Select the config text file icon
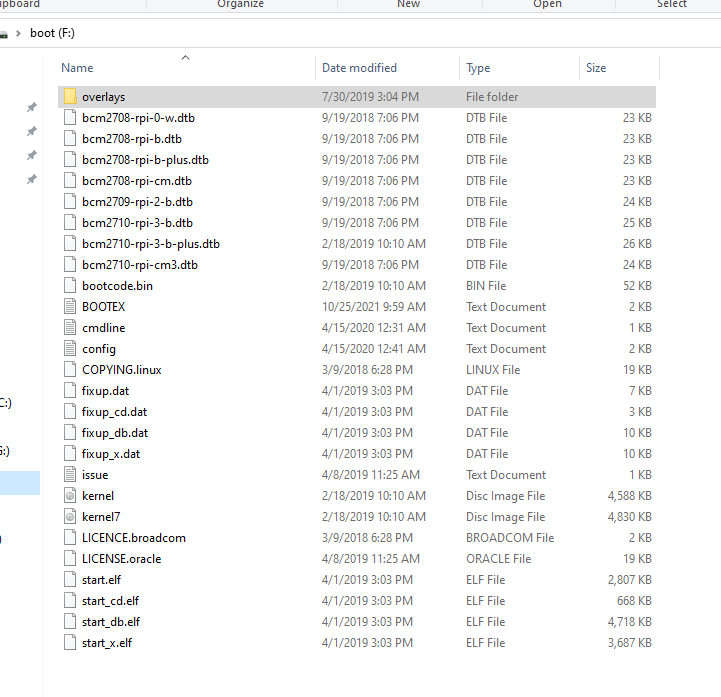The image size is (721, 697). tap(69, 349)
